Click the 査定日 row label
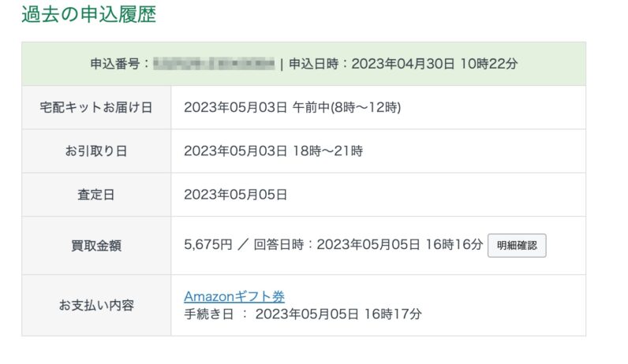 point(96,195)
